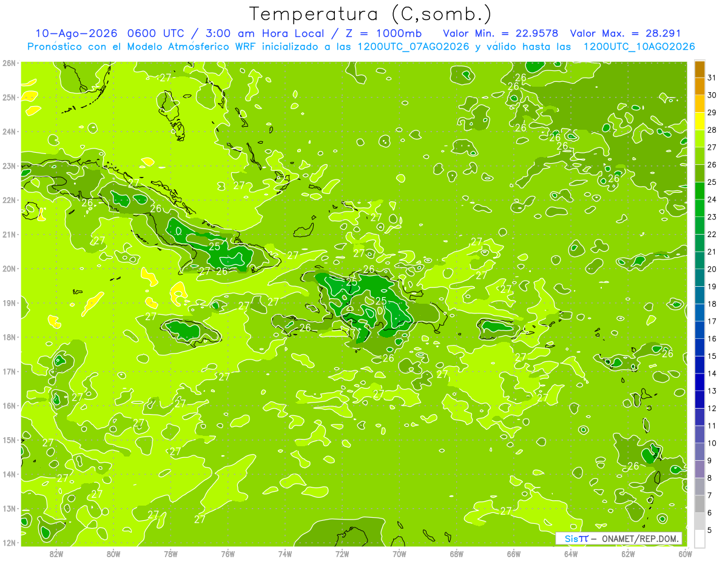Click the color bar scale label '28'
The image size is (728, 562).
click(712, 130)
